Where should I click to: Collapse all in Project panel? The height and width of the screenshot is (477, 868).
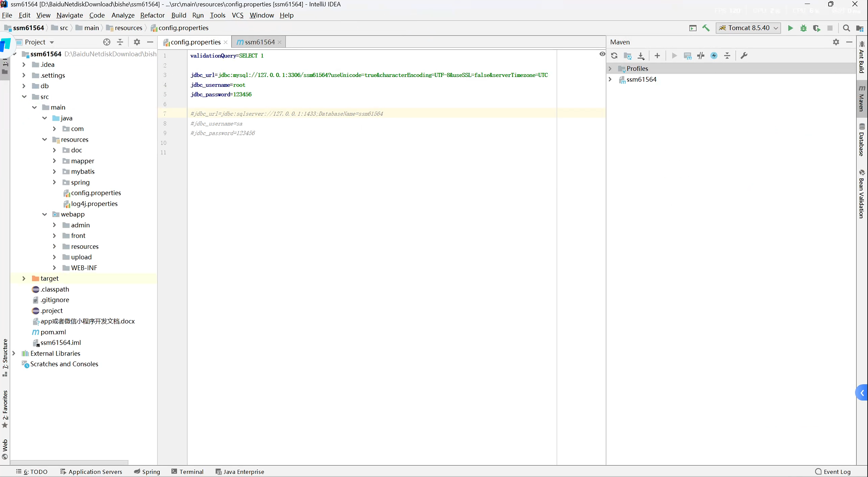[120, 42]
